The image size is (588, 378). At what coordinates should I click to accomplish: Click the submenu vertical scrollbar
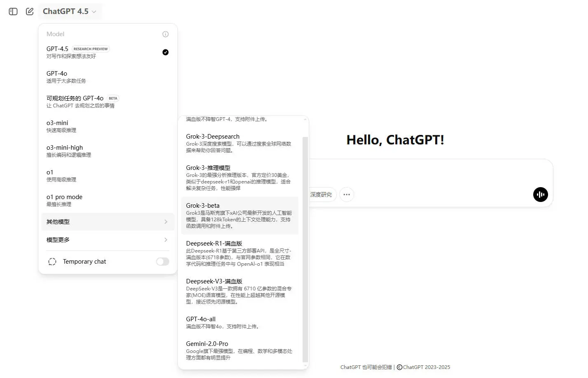pos(305,249)
